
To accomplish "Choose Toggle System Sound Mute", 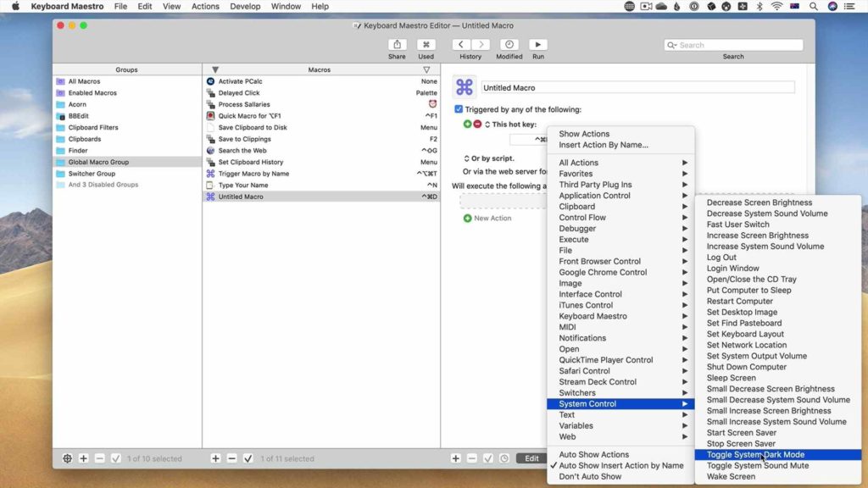I will (x=778, y=465).
